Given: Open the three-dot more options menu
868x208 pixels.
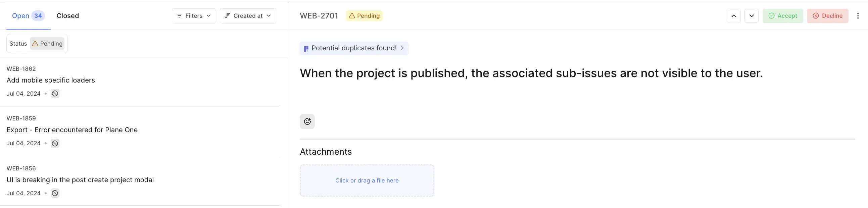Looking at the screenshot, I should (x=858, y=16).
